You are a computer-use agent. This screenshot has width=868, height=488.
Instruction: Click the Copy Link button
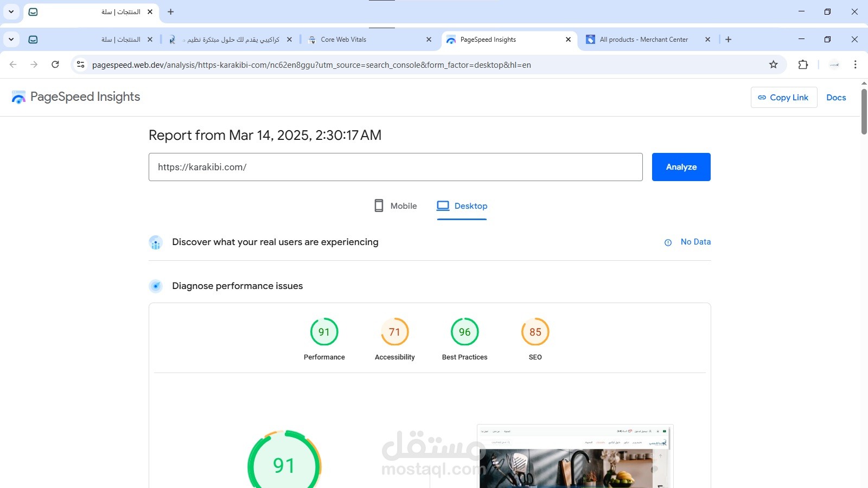[x=784, y=98]
